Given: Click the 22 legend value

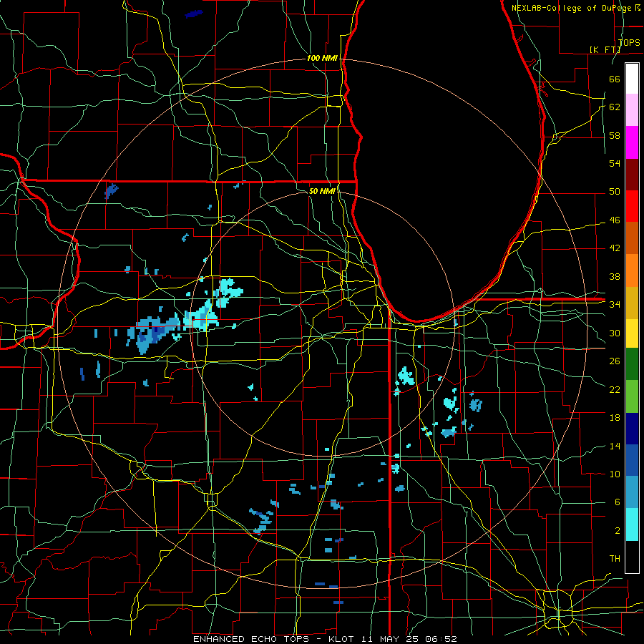Looking at the screenshot, I should (615, 389).
